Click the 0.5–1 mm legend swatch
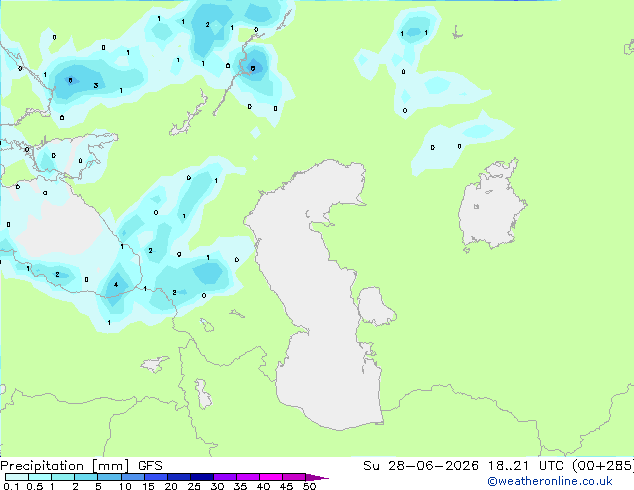 [40, 477]
